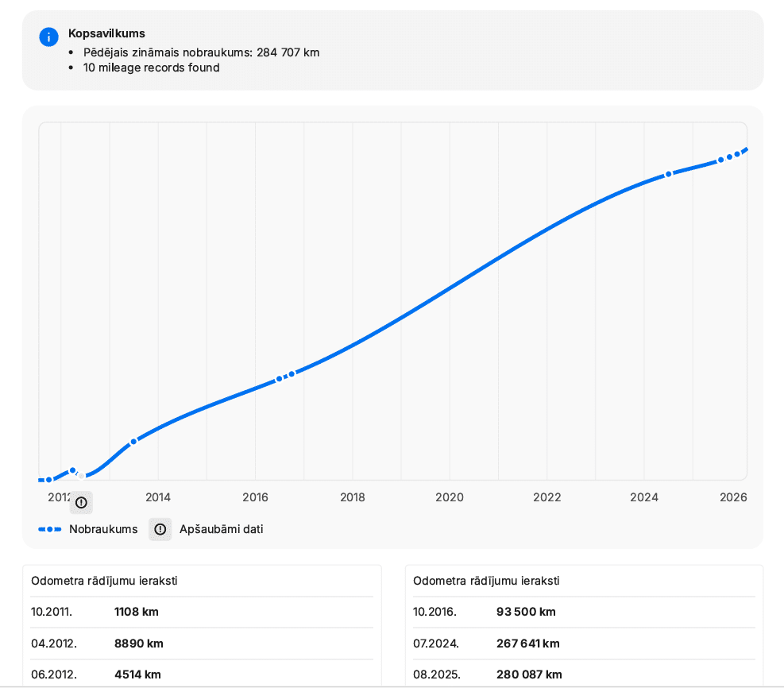
Task: Click the 08.2025. record with 280 087 km
Action: tap(584, 674)
